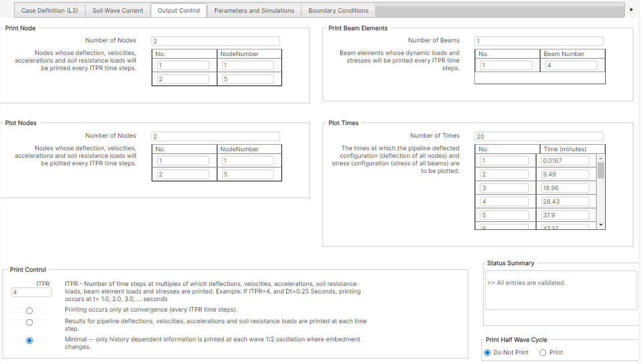Edit Number of Nodes in Print Node
The width and height of the screenshot is (643, 364).
pos(216,40)
